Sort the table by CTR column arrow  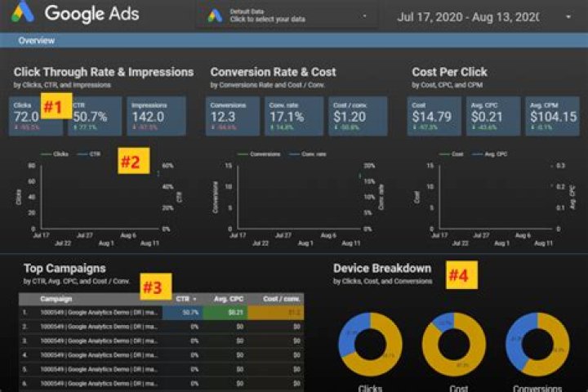coord(195,299)
